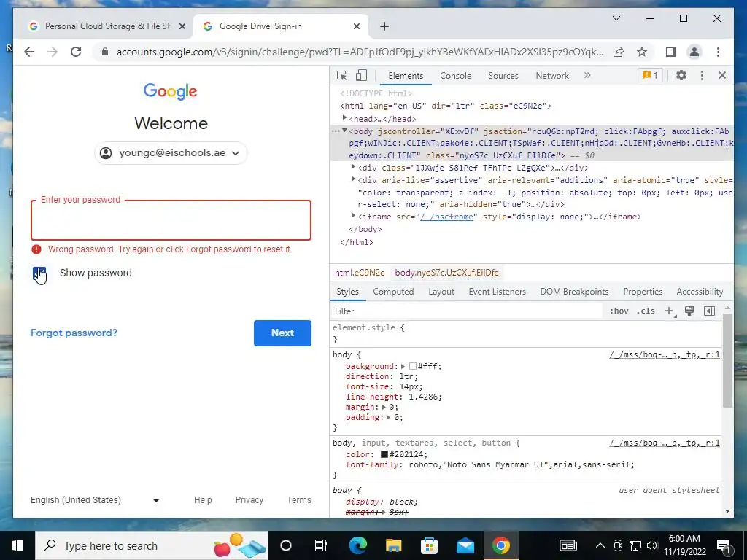Click the #202124 color swatch
This screenshot has height=560, width=747.
pyautogui.click(x=384, y=454)
